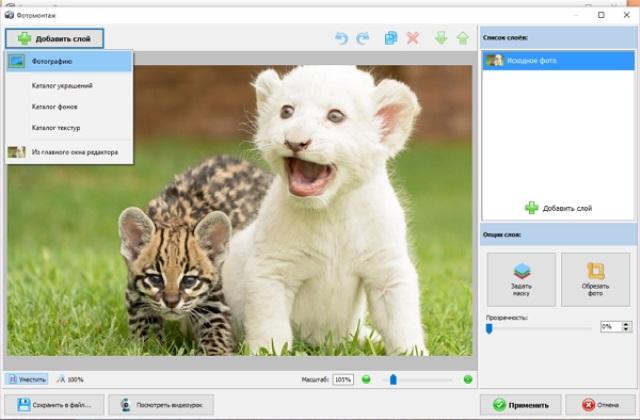The image size is (640, 420).
Task: Close the Фотомонтаж window
Action: tap(627, 15)
